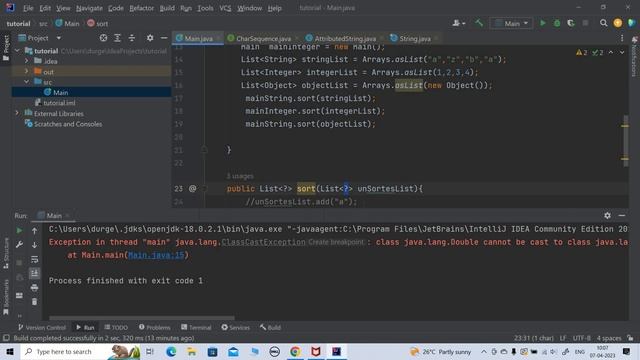Open Project panel options gear
This screenshot has width=640, height=360.
pos(150,38)
